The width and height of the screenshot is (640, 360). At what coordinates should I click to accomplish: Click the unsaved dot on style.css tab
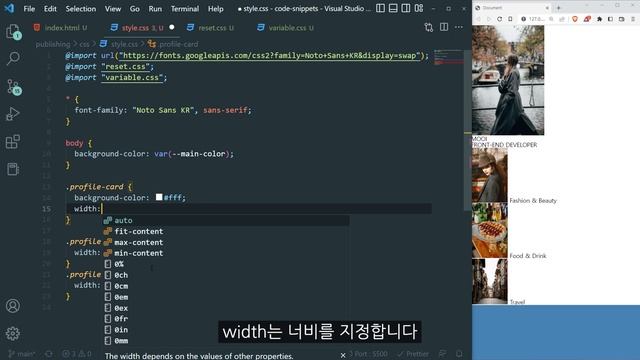(172, 27)
